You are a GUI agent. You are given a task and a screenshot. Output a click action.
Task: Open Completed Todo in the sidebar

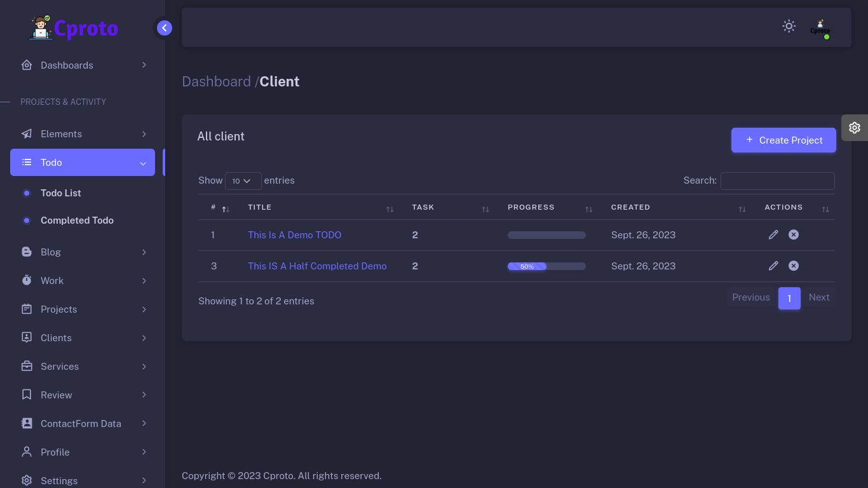(x=77, y=220)
